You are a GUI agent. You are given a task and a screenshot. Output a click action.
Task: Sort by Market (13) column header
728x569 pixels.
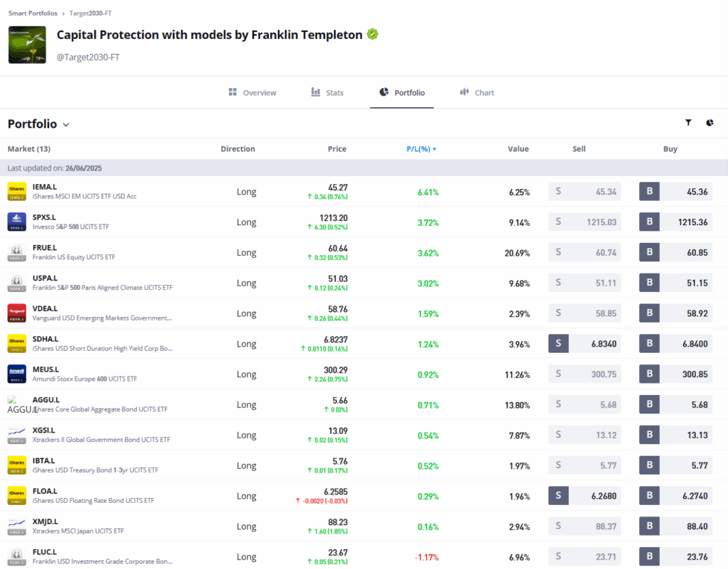(x=29, y=149)
